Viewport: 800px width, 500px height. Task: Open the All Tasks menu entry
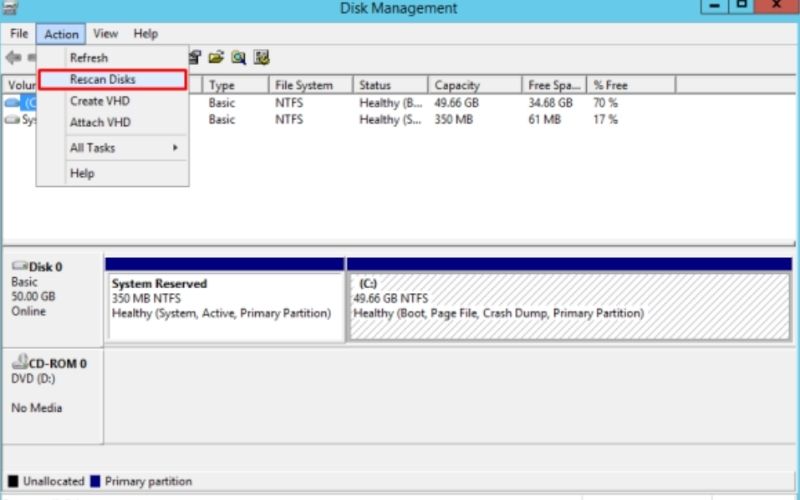coord(112,148)
